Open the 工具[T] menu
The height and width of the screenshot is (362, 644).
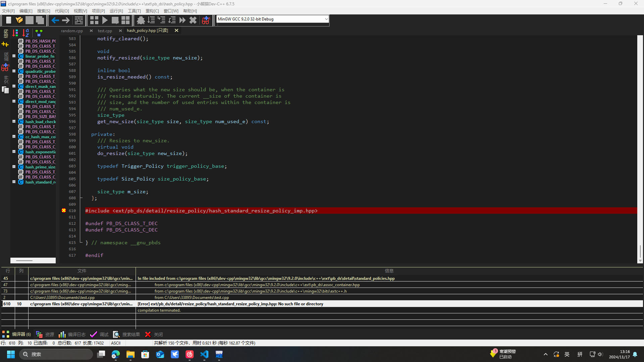pyautogui.click(x=134, y=11)
